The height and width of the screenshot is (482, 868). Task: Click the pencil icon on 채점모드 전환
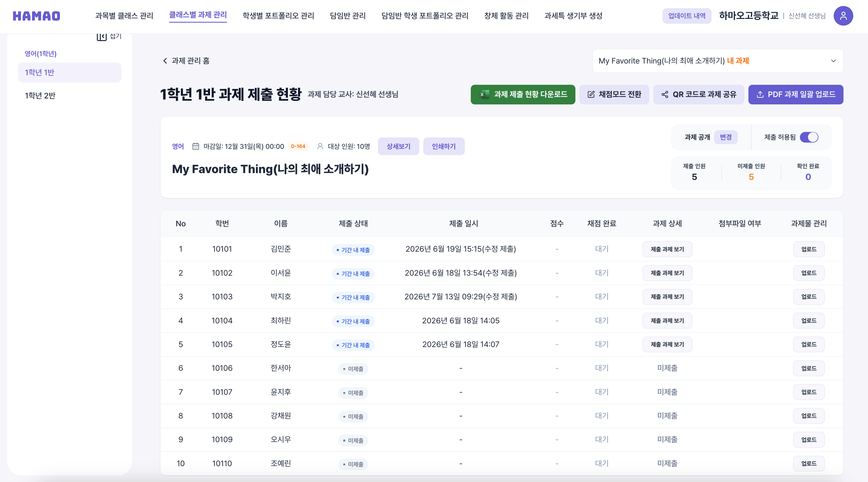click(x=591, y=94)
